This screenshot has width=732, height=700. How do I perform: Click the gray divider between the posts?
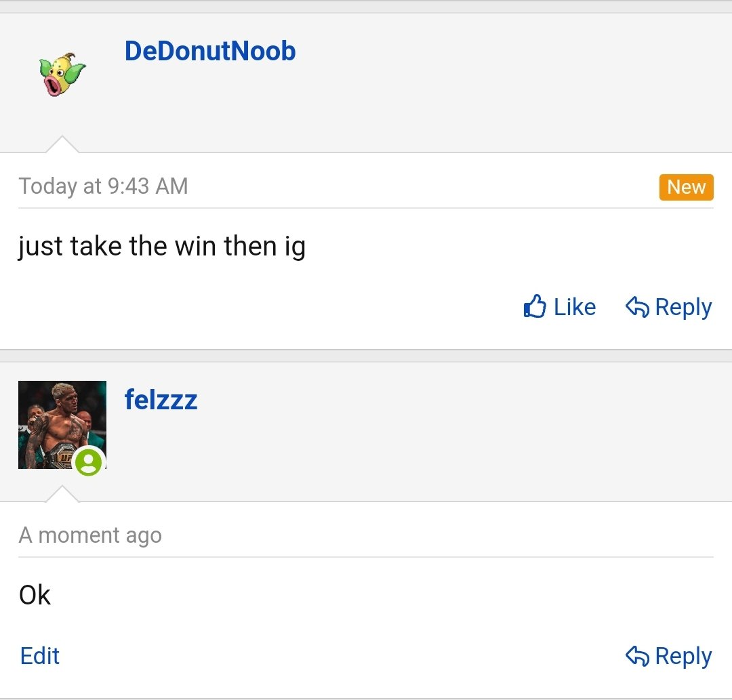pos(366,356)
